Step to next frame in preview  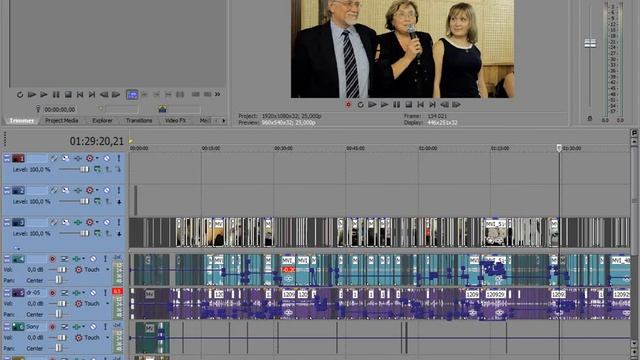coord(456,105)
